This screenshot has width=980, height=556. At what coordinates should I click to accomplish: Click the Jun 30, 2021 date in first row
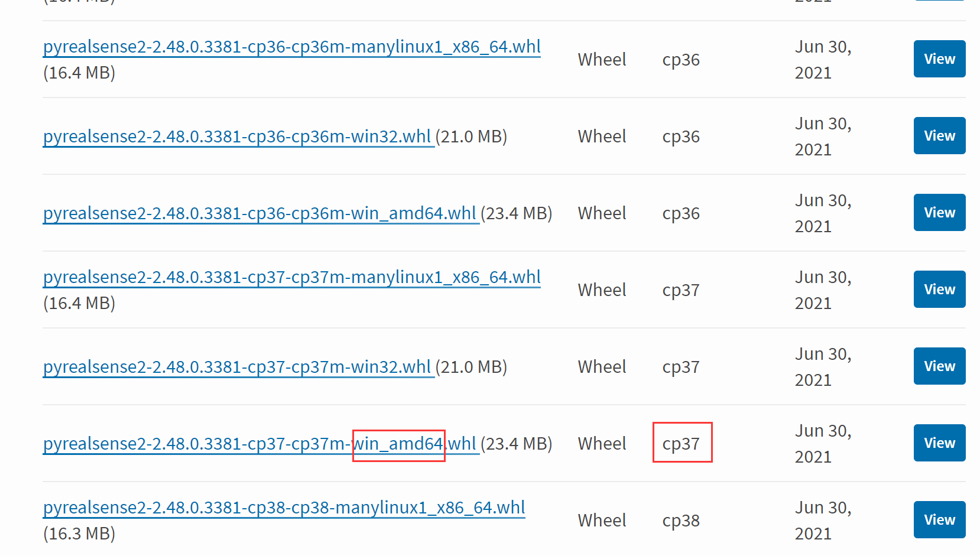822,59
